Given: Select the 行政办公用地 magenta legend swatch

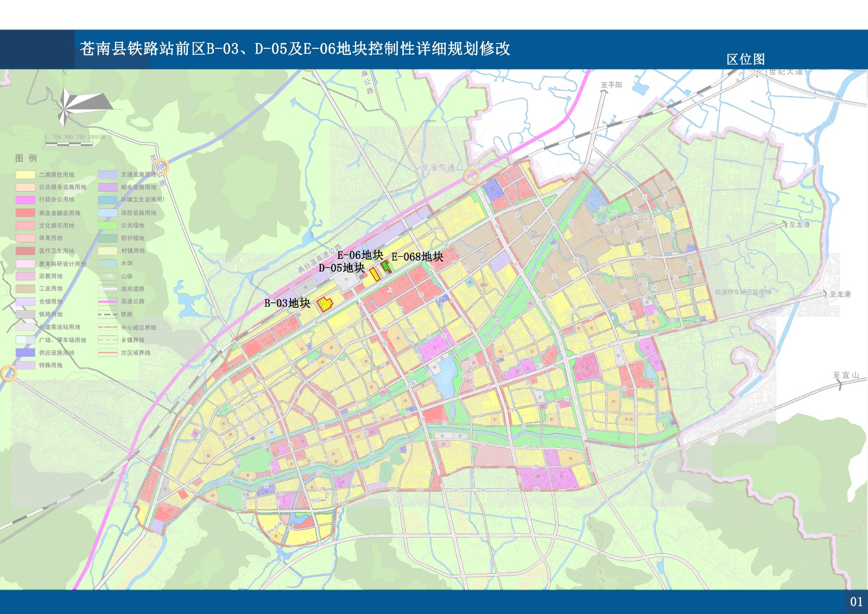Looking at the screenshot, I should [x=26, y=200].
